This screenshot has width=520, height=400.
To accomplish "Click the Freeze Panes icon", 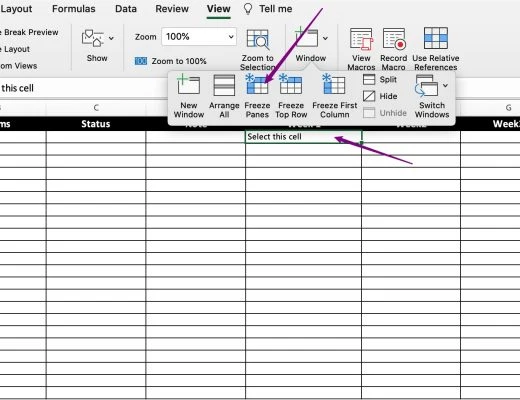I will click(257, 85).
